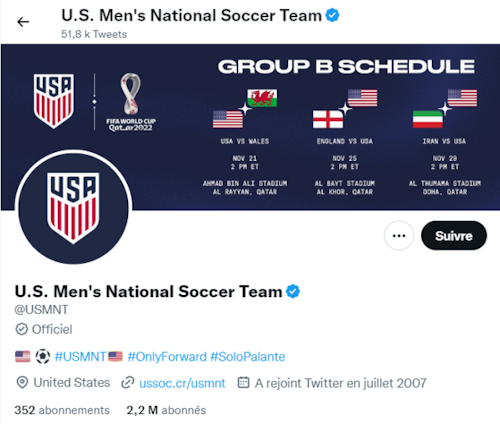Screen dimensions: 500x424
Task: Visit the ussoc.cr/usmnt website link
Action: point(182,383)
